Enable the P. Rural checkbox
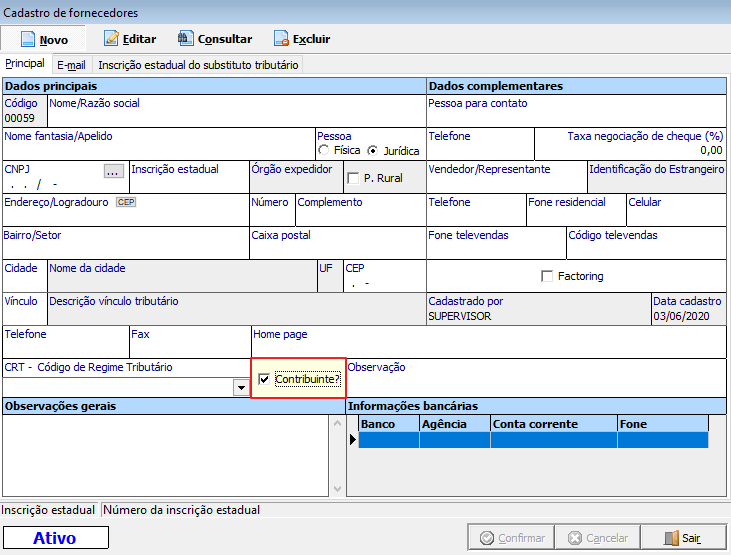 tap(353, 179)
